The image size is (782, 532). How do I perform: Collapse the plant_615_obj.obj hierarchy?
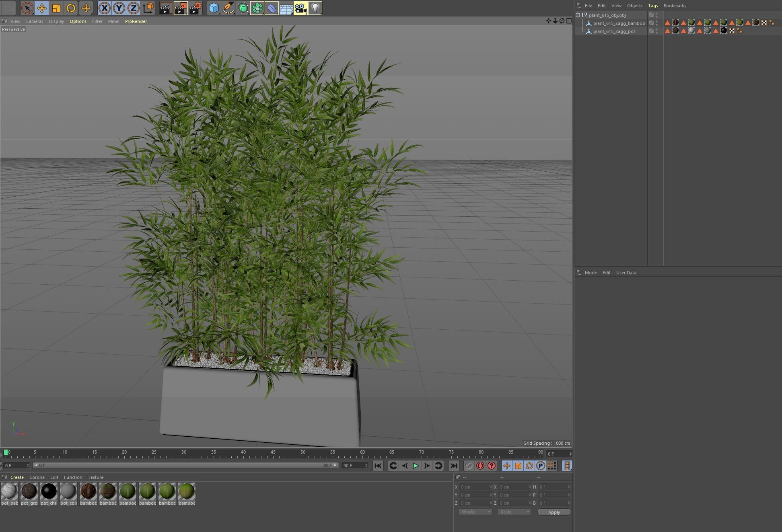click(578, 15)
